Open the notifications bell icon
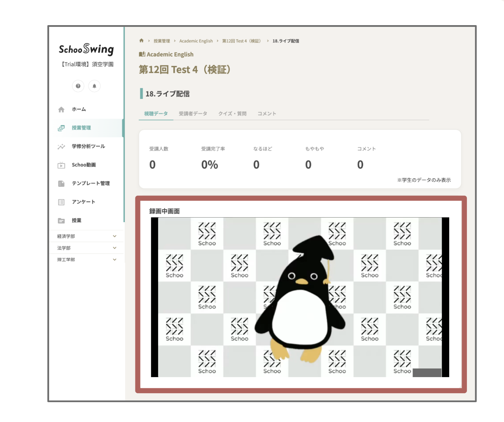Image resolution: width=504 pixels, height=422 pixels. click(x=94, y=86)
